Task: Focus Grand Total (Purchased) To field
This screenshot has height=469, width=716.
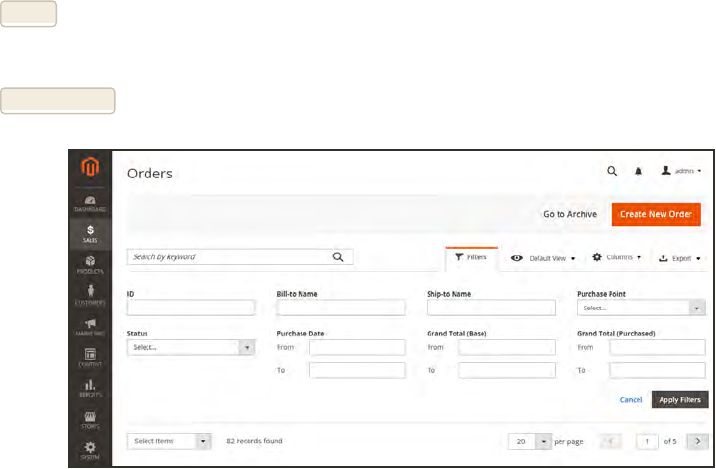Action: click(657, 370)
